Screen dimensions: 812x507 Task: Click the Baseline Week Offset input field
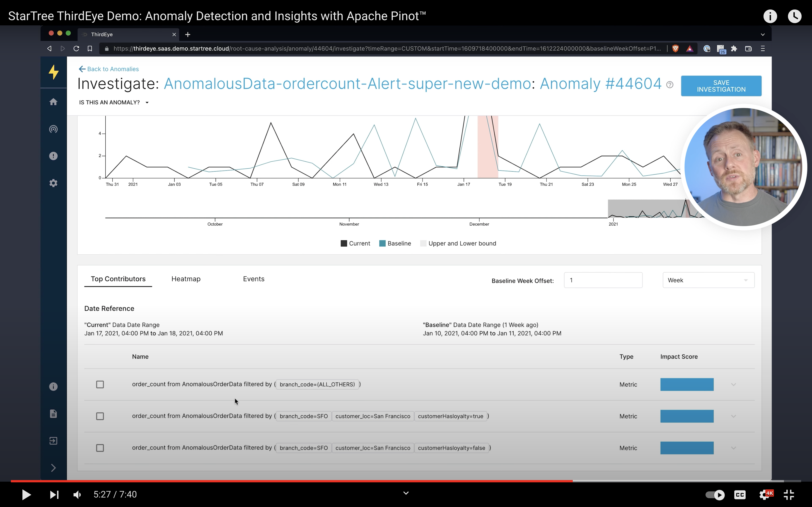[x=603, y=280]
